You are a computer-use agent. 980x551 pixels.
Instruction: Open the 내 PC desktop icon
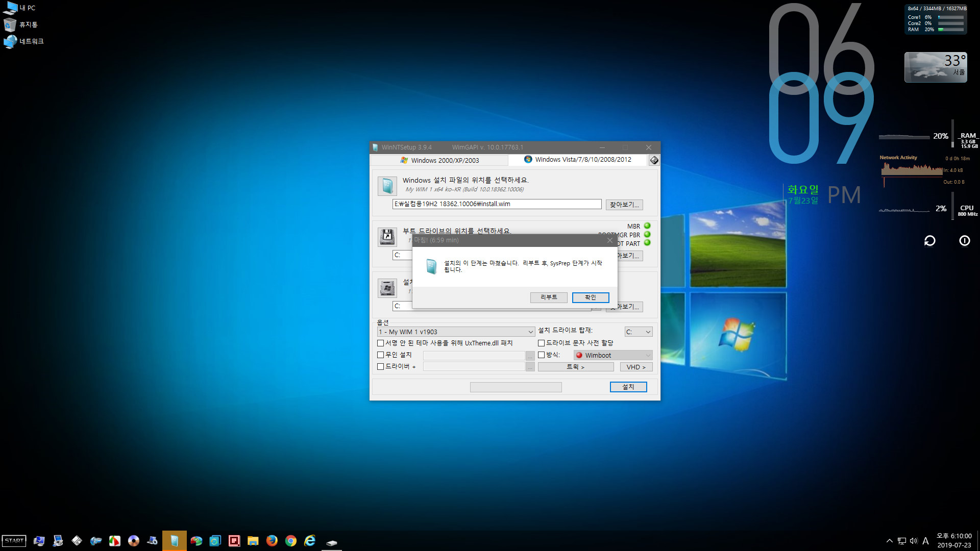pyautogui.click(x=19, y=8)
